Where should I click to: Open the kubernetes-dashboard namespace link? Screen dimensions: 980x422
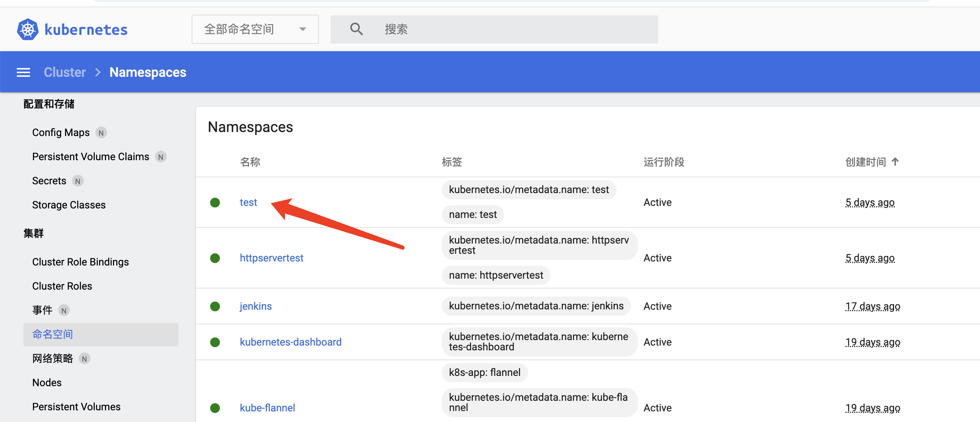point(290,342)
